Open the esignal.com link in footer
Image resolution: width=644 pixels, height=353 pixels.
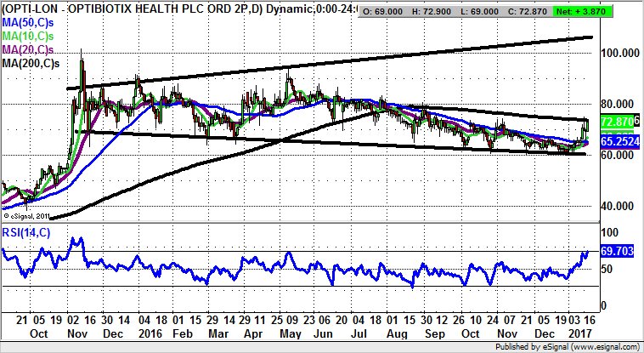tap(610, 347)
